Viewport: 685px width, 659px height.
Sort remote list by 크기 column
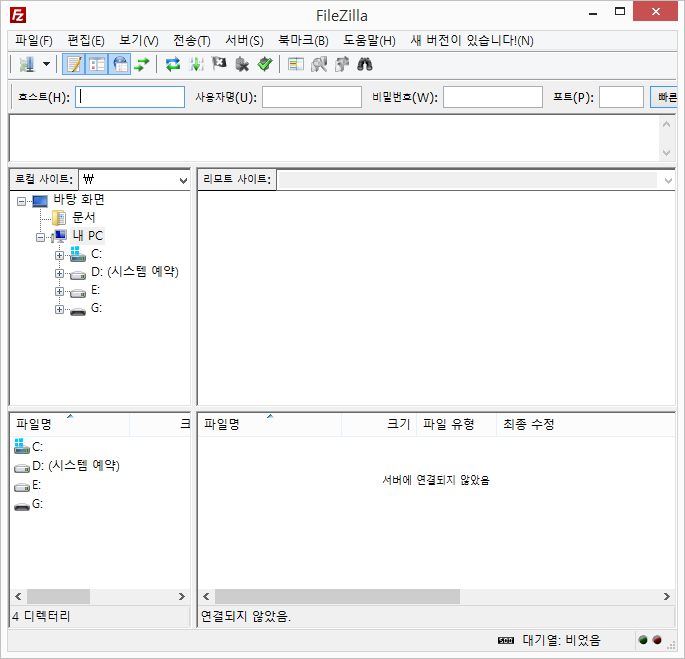[x=379, y=424]
